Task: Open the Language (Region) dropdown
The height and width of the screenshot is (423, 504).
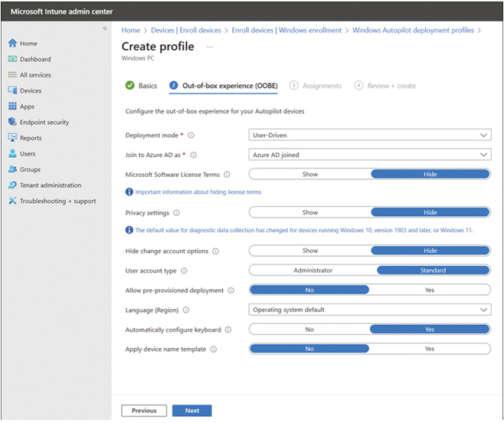Action: click(x=370, y=310)
